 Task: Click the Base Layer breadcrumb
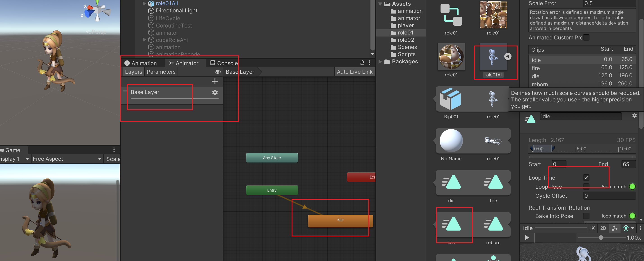coord(240,72)
